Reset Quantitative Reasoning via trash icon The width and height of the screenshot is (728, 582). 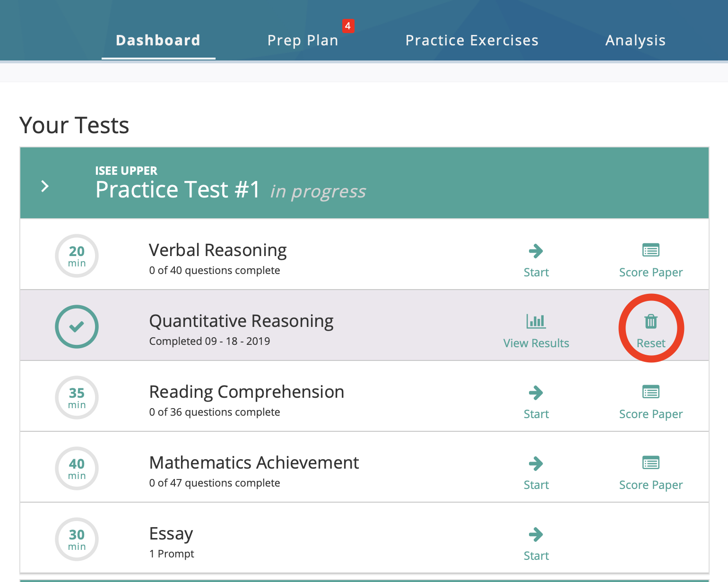pos(651,322)
